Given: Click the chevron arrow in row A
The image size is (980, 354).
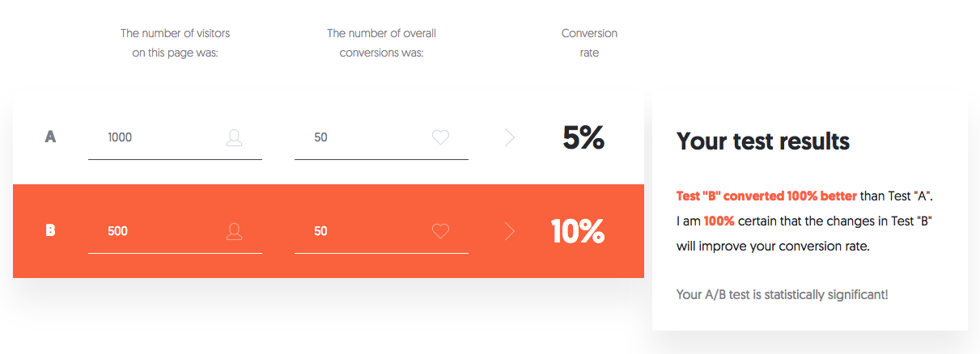Looking at the screenshot, I should click(x=510, y=138).
